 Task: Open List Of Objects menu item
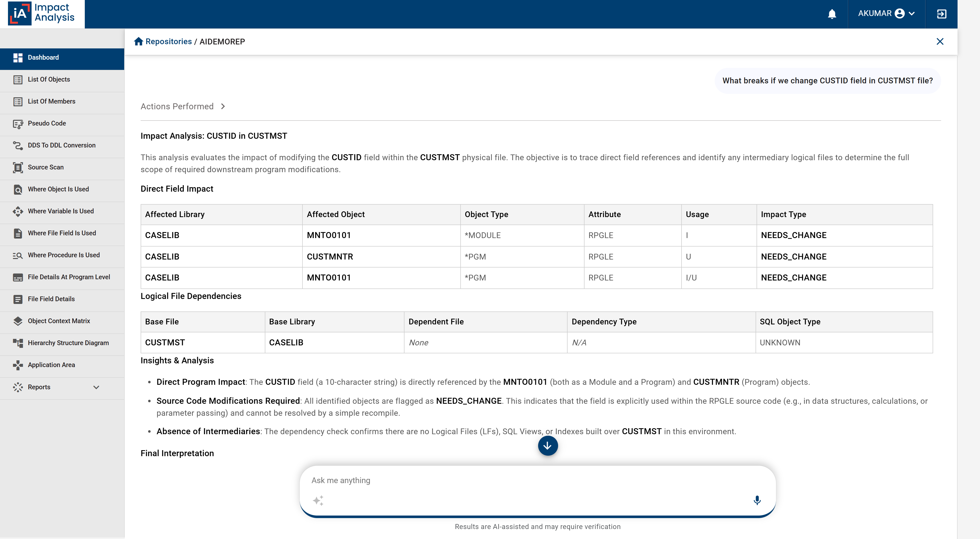(x=62, y=79)
